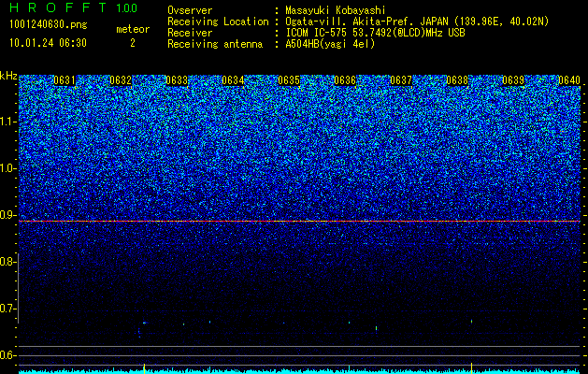Click the Receiving Location label

(218, 22)
